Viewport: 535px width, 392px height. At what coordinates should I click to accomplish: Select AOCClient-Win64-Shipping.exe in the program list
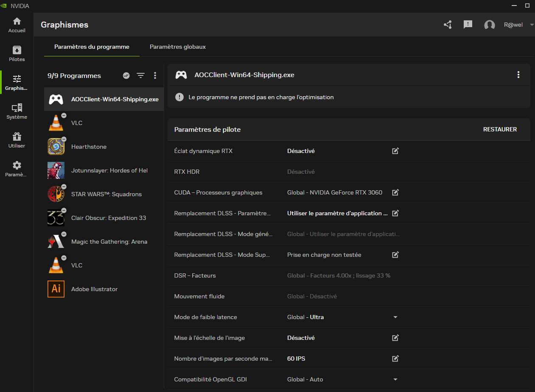click(104, 99)
